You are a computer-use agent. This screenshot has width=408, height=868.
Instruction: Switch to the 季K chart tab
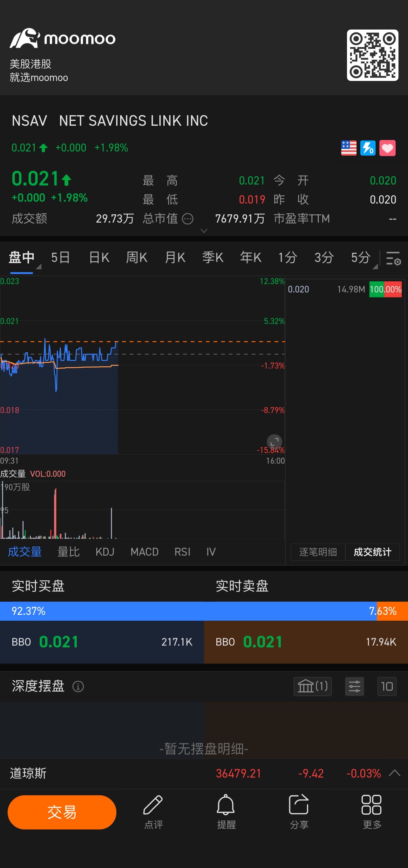[213, 257]
